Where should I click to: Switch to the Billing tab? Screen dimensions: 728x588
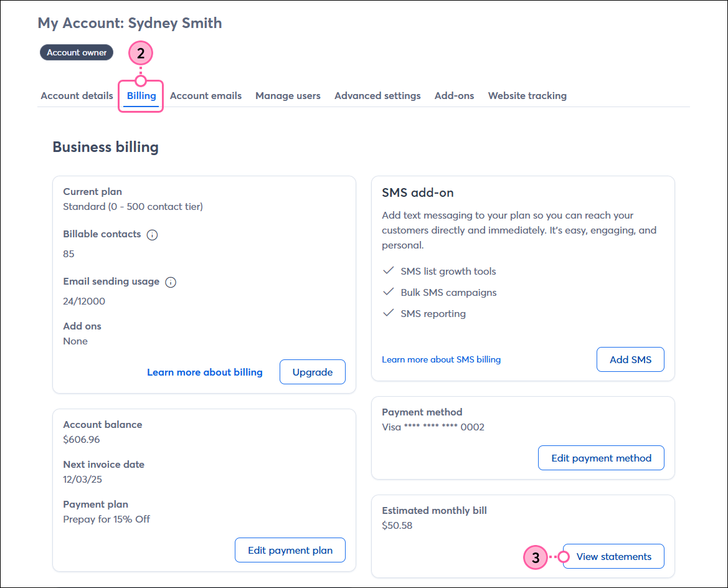point(141,95)
